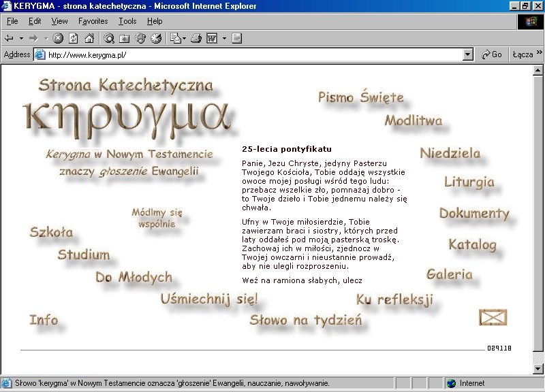Click the Stop loading icon
The width and height of the screenshot is (545, 392).
(x=58, y=38)
